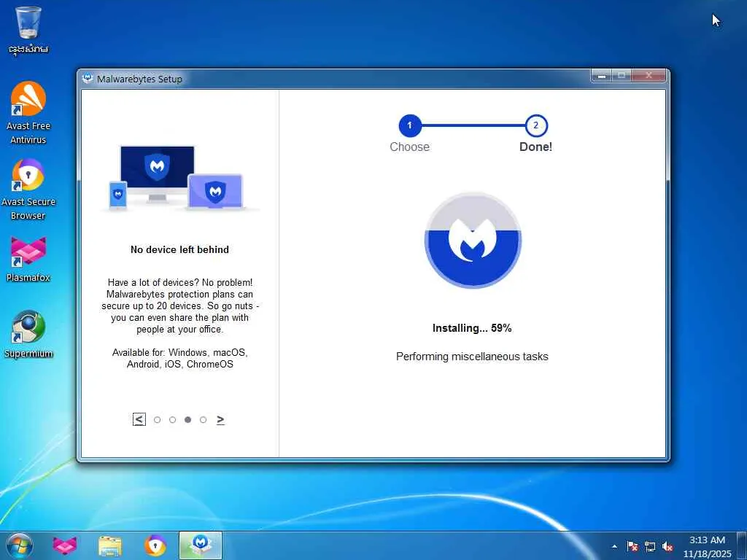Minimize the Malwarebytes Setup window
Image resolution: width=747 pixels, height=560 pixels.
(x=602, y=75)
